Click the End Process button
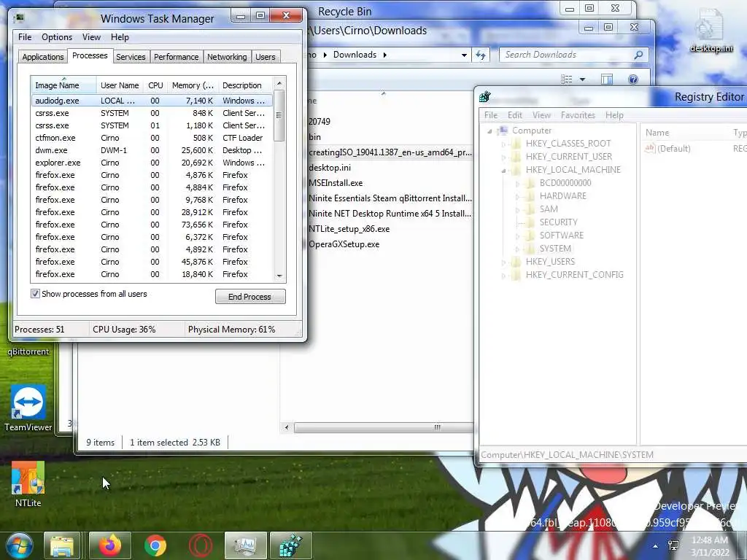The image size is (747, 560). tap(250, 297)
